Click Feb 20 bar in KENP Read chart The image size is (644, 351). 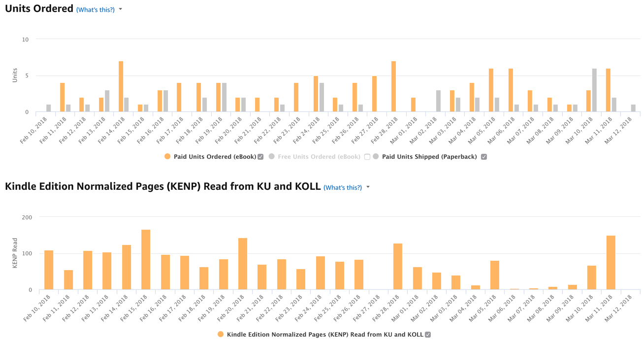click(x=243, y=264)
